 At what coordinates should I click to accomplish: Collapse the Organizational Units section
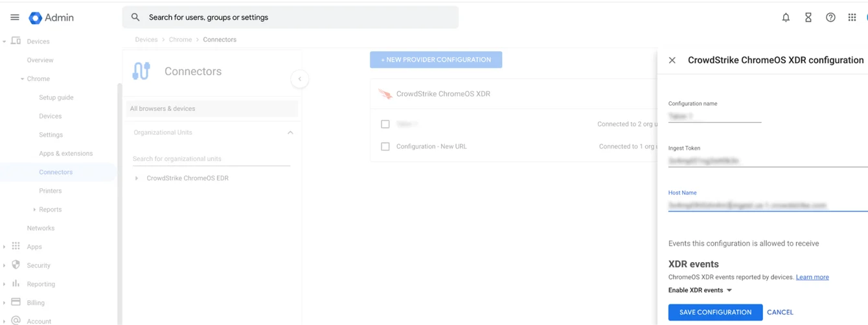[290, 132]
